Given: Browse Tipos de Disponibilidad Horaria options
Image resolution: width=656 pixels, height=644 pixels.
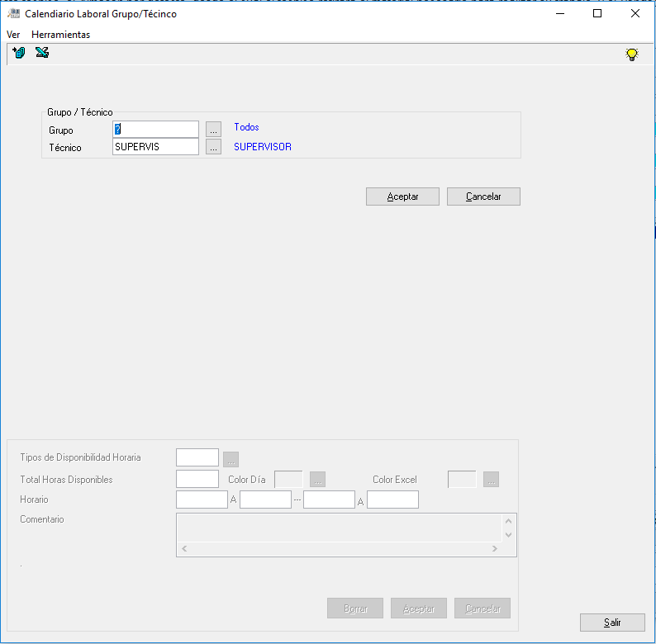Looking at the screenshot, I should (231, 459).
